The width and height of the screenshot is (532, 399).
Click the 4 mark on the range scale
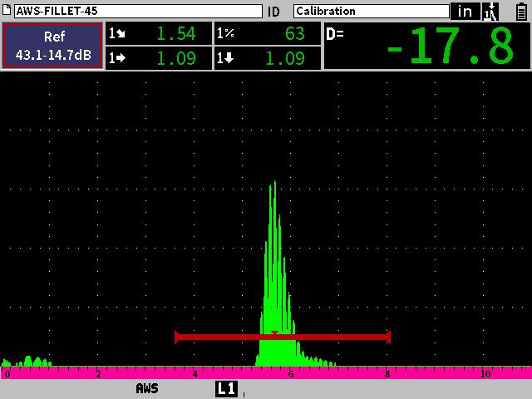point(195,374)
